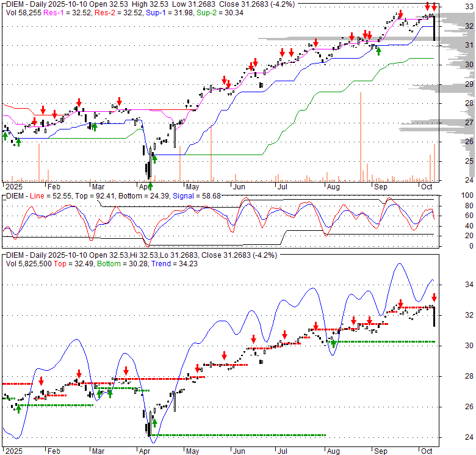This screenshot has height=455, width=476.
Task: Click the green up arrow in September on top chart
Action: click(x=378, y=51)
